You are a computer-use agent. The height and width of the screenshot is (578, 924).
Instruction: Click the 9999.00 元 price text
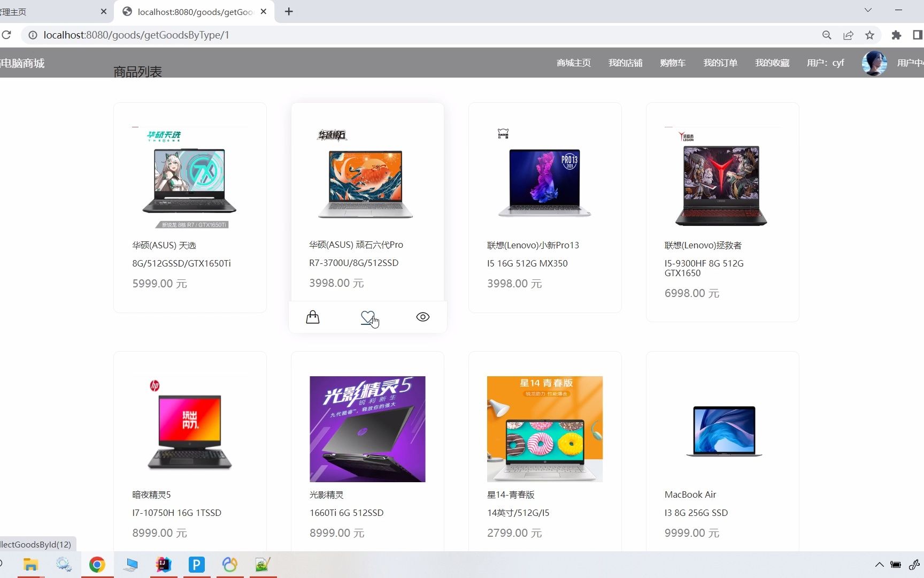[x=692, y=533]
